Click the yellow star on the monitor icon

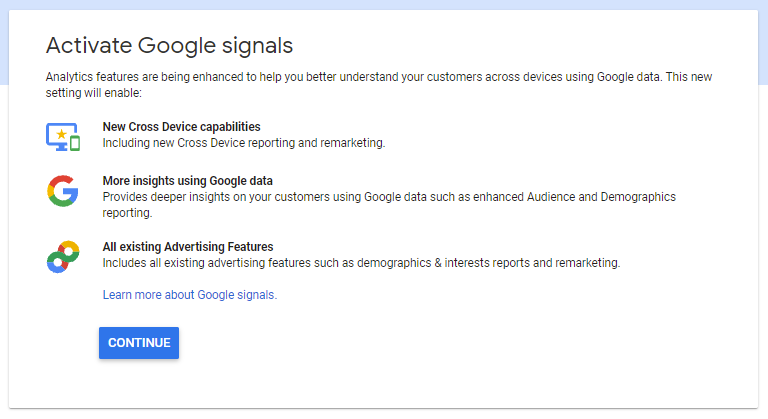[60, 132]
